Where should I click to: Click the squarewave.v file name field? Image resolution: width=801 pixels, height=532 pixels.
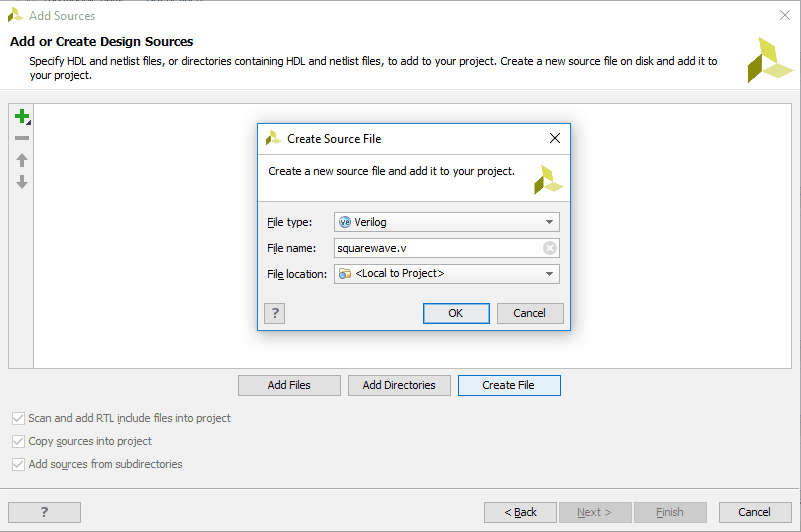pos(438,248)
